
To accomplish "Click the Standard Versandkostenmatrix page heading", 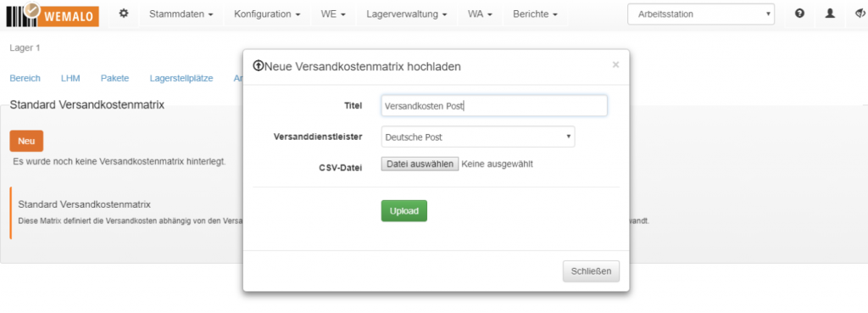I will click(x=87, y=104).
